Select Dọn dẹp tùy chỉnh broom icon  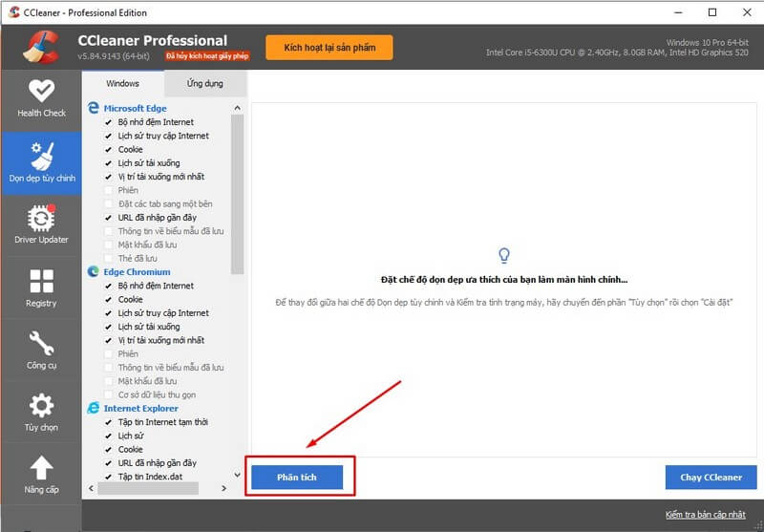pyautogui.click(x=41, y=153)
